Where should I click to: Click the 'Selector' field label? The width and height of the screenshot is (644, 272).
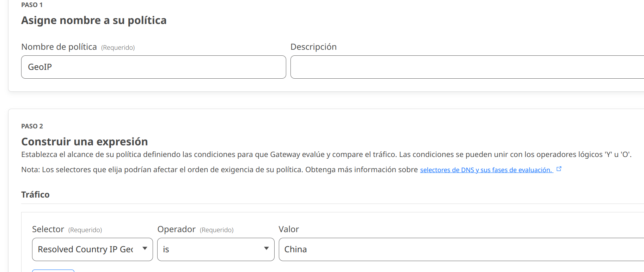pos(48,229)
